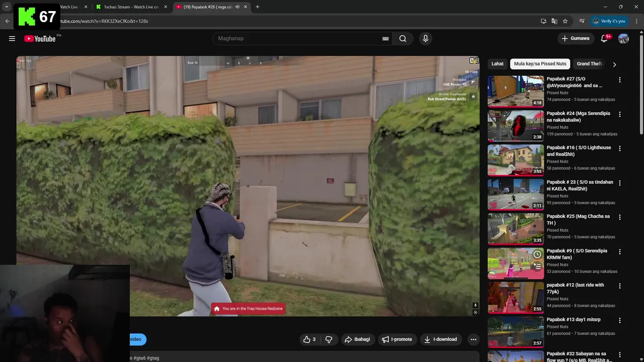
Task: Close the 1xchao Stream tab
Action: pos(166,7)
